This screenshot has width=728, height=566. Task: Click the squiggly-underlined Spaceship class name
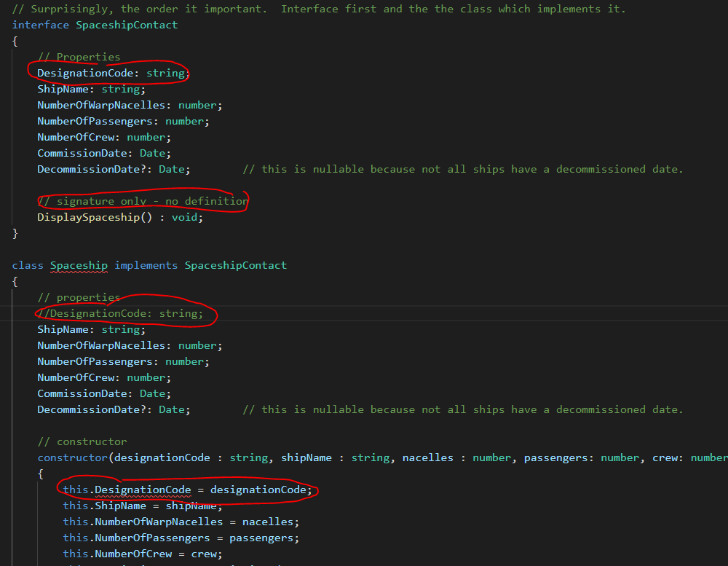(x=79, y=265)
